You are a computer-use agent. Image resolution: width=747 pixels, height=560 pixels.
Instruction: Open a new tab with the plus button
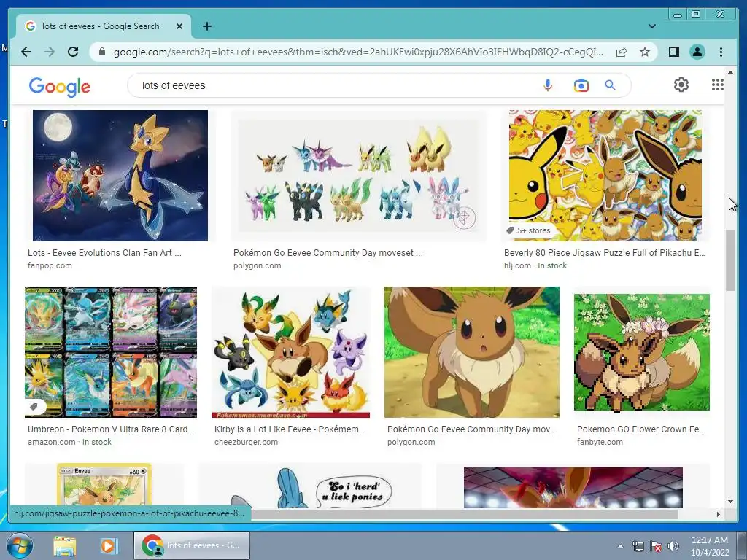[x=206, y=26]
